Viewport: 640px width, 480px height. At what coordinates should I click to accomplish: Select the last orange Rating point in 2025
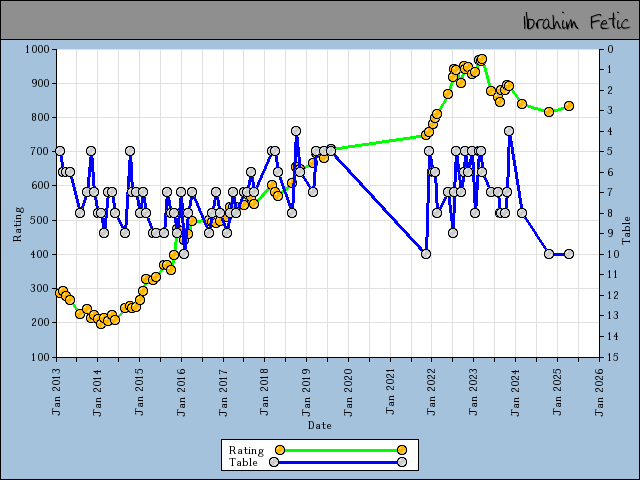pyautogui.click(x=569, y=106)
